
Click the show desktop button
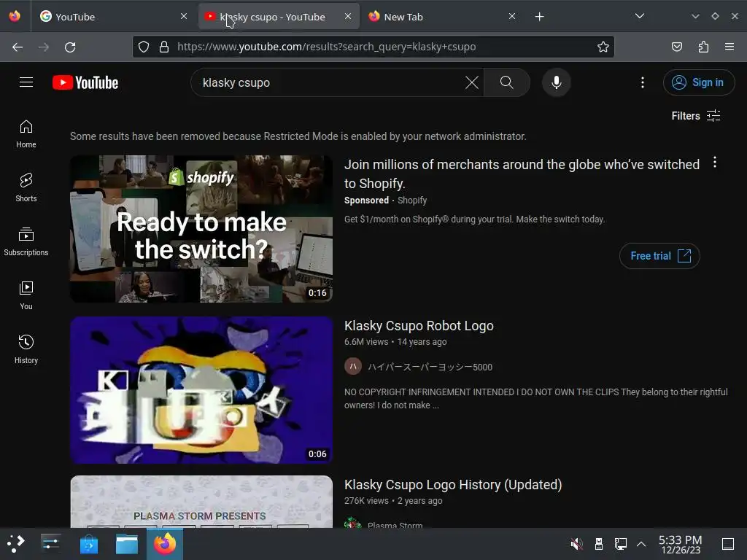coord(728,543)
